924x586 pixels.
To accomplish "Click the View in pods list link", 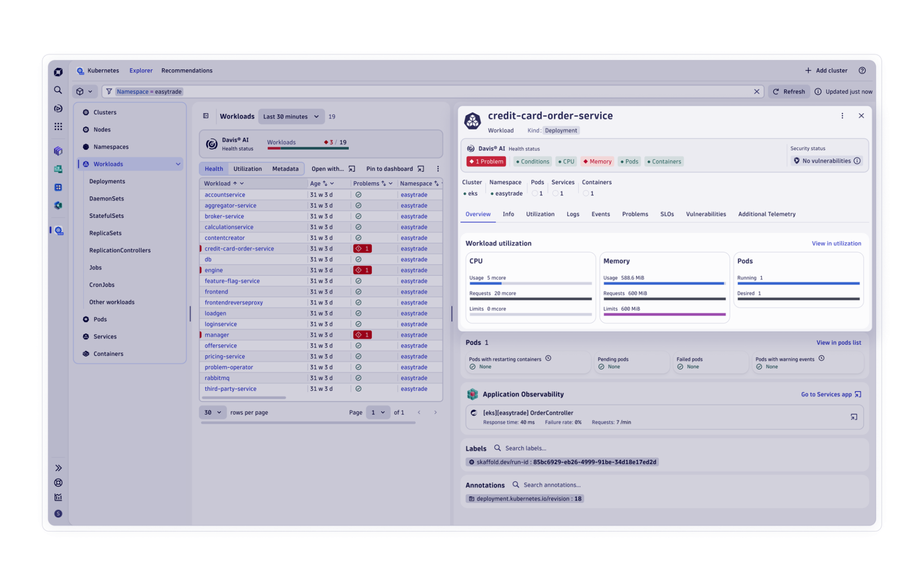I will [838, 343].
